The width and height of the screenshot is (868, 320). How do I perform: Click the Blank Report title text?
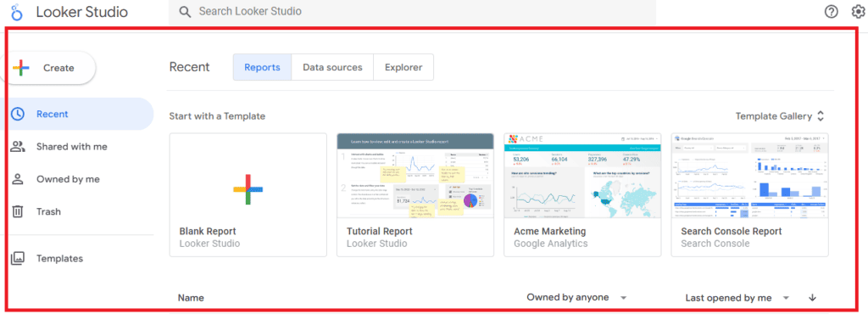point(208,231)
